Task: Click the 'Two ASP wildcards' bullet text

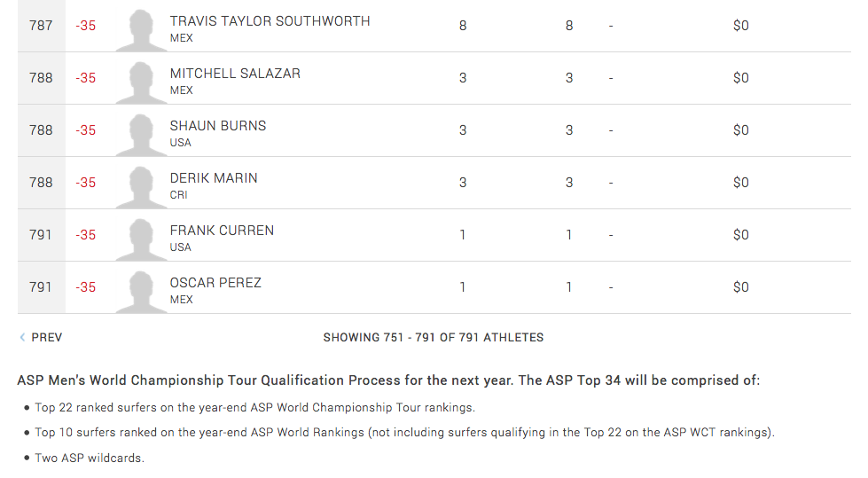Action: [89, 458]
